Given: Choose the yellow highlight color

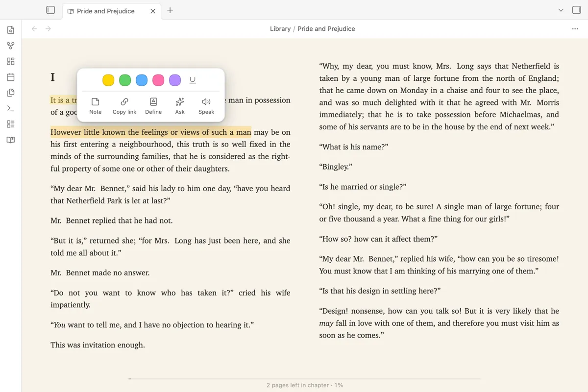Looking at the screenshot, I should (x=108, y=80).
